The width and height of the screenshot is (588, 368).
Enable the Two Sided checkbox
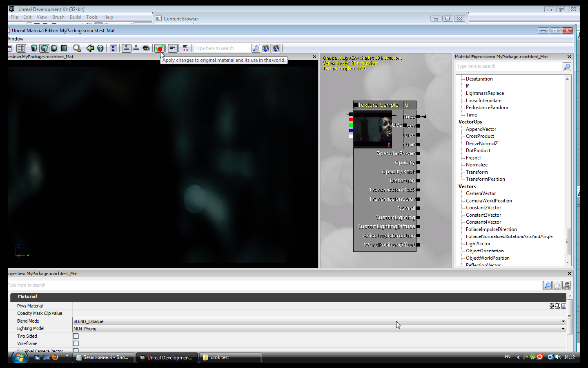[x=76, y=336]
